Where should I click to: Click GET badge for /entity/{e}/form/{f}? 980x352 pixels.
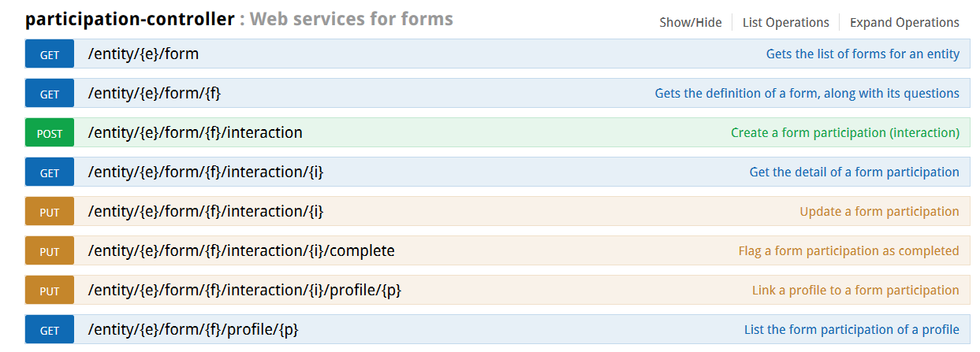click(x=50, y=94)
